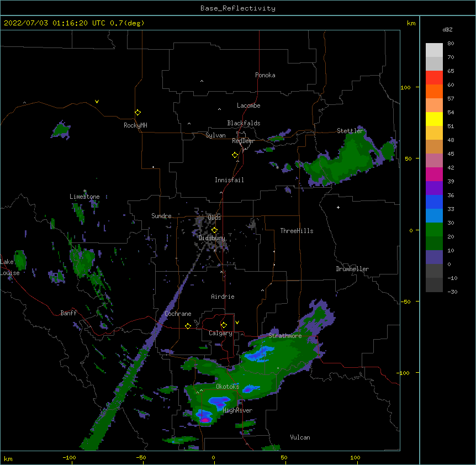476x465 pixels.
Task: Click the yellow diamond marker beside RockyMH
Action: (x=137, y=112)
